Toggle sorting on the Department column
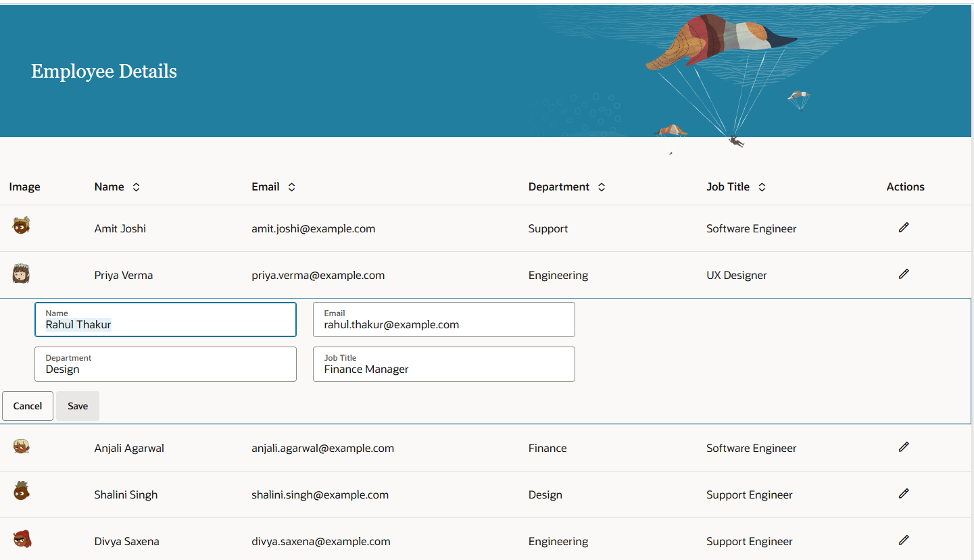This screenshot has height=560, width=974. (602, 187)
